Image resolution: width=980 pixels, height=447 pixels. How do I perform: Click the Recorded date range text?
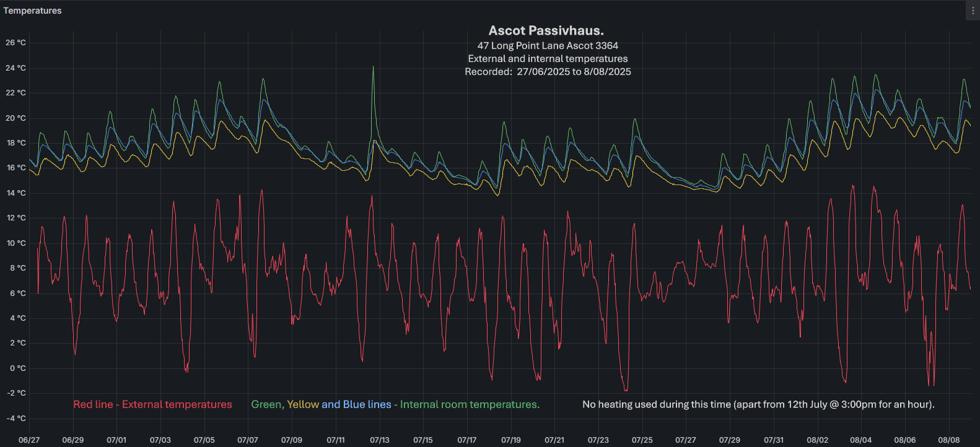[x=548, y=72]
